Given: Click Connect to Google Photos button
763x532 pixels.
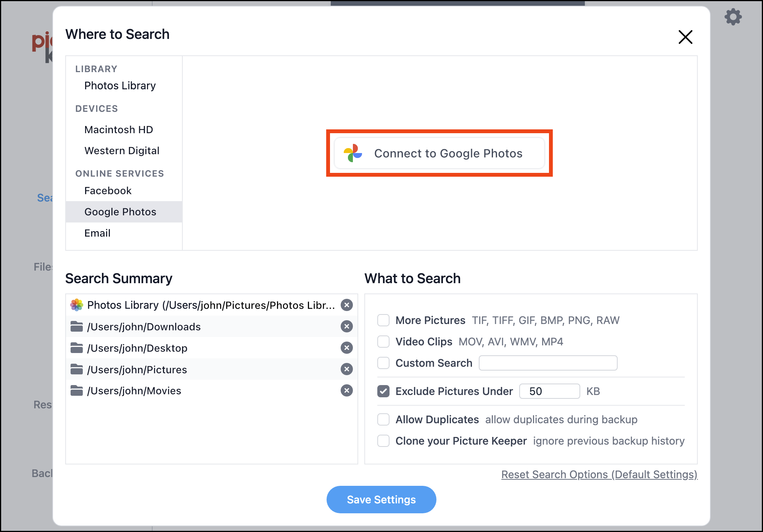Looking at the screenshot, I should point(439,153).
